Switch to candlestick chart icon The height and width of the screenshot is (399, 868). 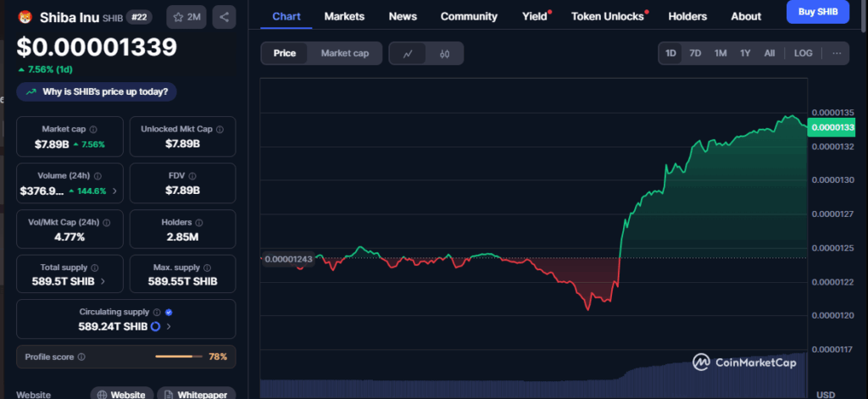coord(444,53)
